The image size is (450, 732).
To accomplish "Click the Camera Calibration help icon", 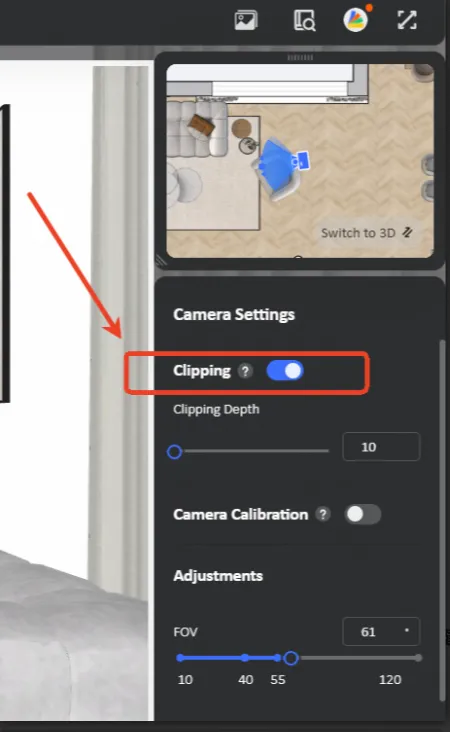I will coord(323,514).
